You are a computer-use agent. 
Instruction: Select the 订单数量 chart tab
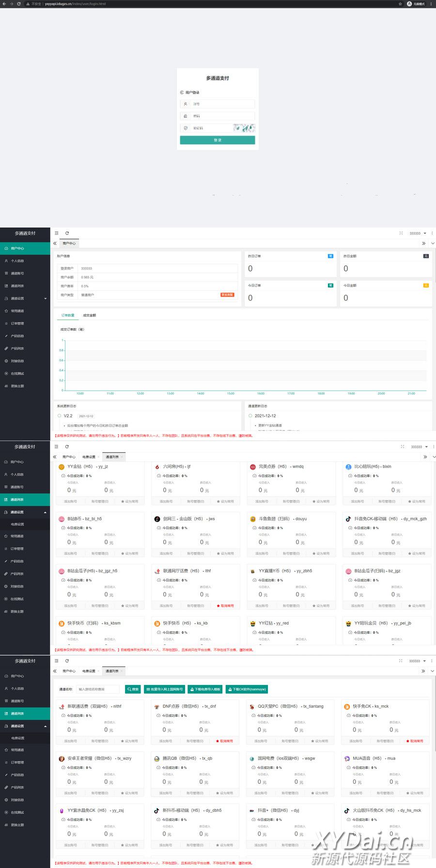pyautogui.click(x=68, y=315)
